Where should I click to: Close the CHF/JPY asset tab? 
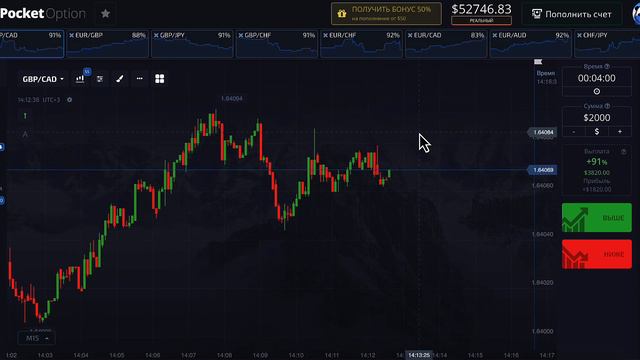[579, 36]
